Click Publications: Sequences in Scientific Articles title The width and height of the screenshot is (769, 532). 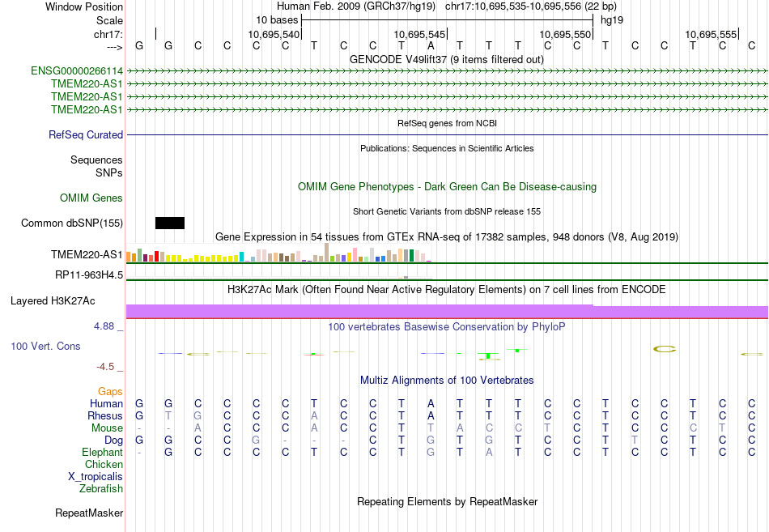pos(447,148)
